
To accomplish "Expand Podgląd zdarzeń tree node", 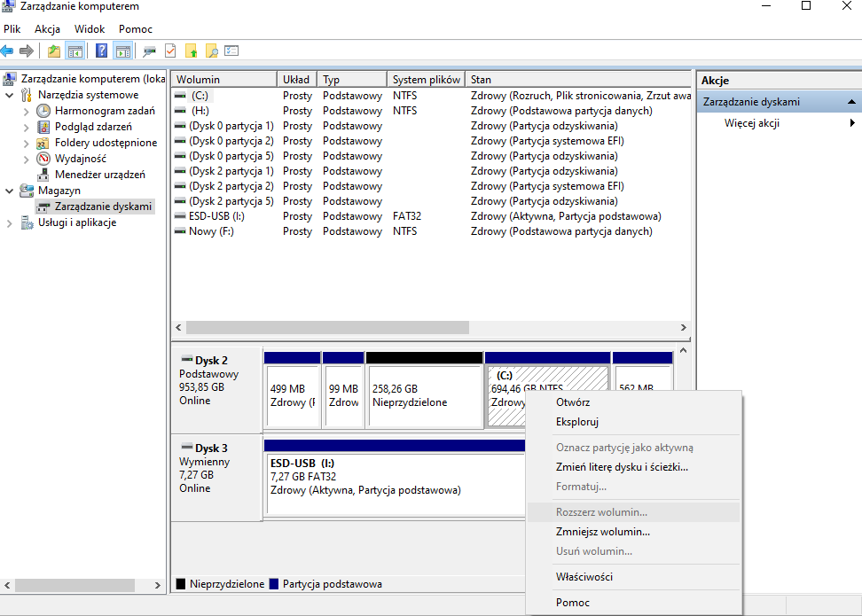I will point(26,127).
